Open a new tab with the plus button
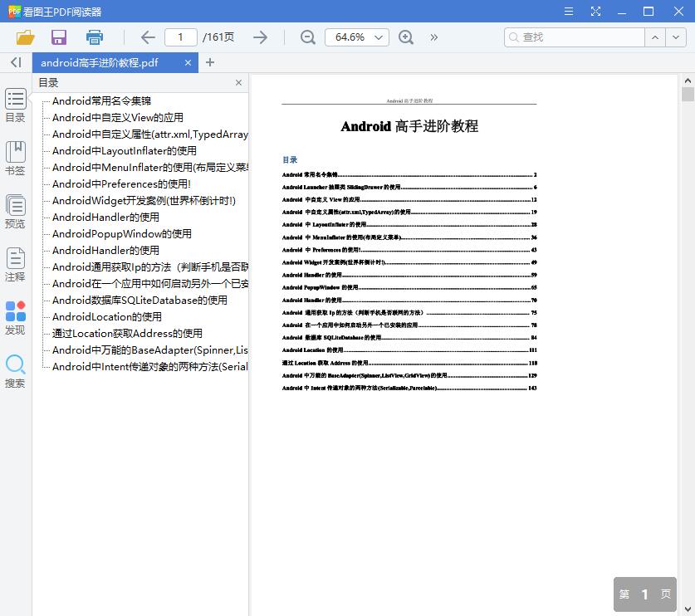Image resolution: width=695 pixels, height=616 pixels. [210, 62]
